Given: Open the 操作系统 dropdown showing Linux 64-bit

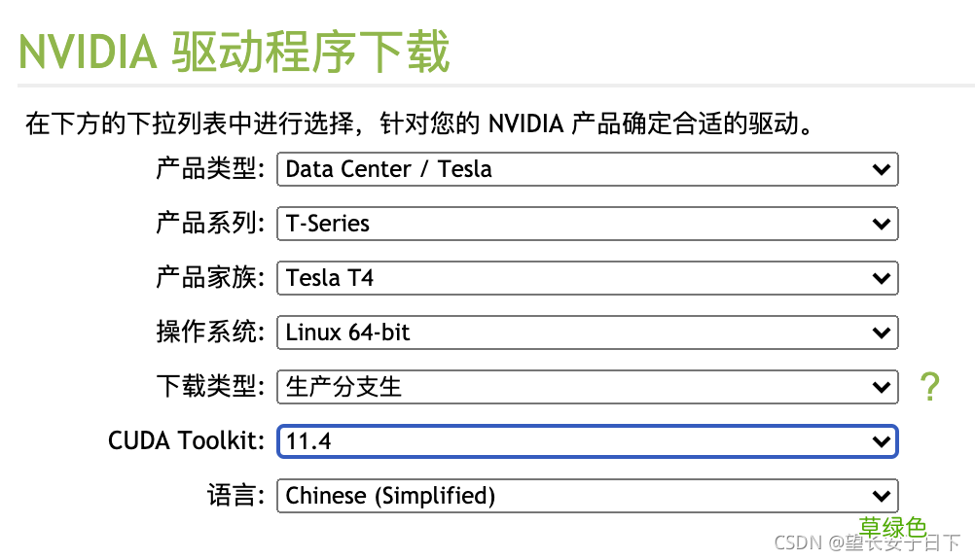Looking at the screenshot, I should [584, 332].
